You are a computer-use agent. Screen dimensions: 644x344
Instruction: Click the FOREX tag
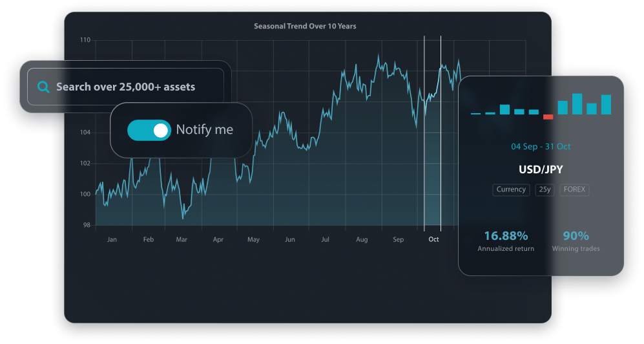[574, 190]
